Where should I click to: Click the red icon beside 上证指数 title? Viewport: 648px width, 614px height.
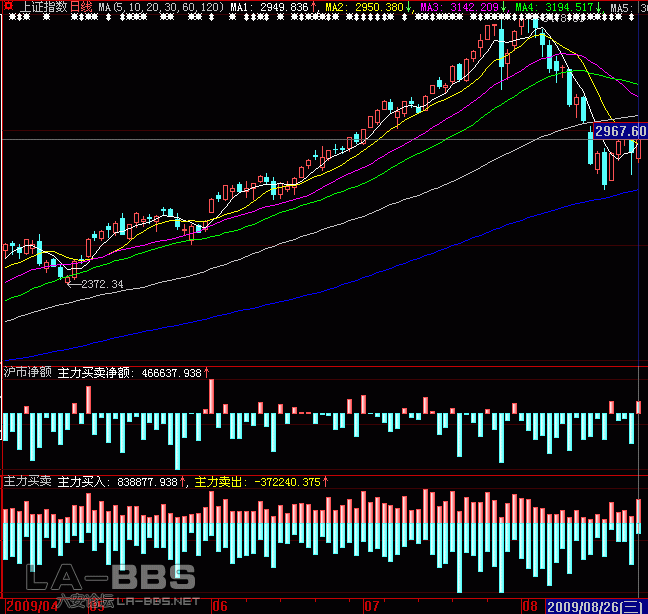click(10, 7)
